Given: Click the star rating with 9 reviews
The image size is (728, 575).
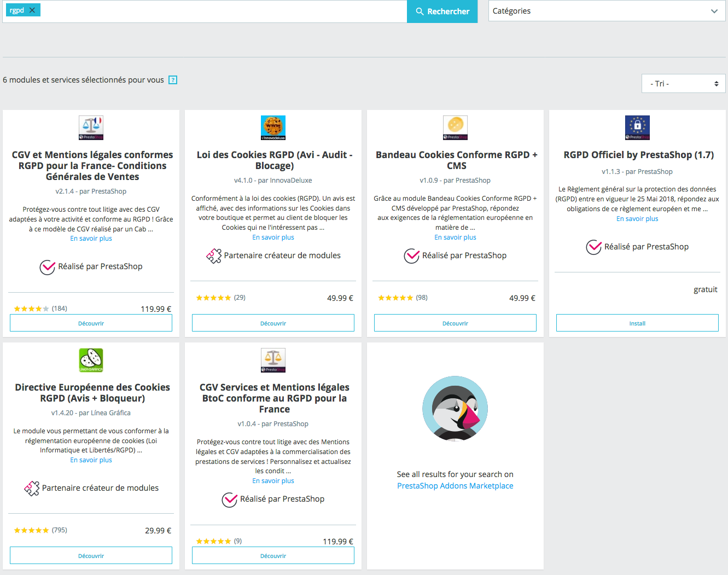Looking at the screenshot, I should coord(213,541).
